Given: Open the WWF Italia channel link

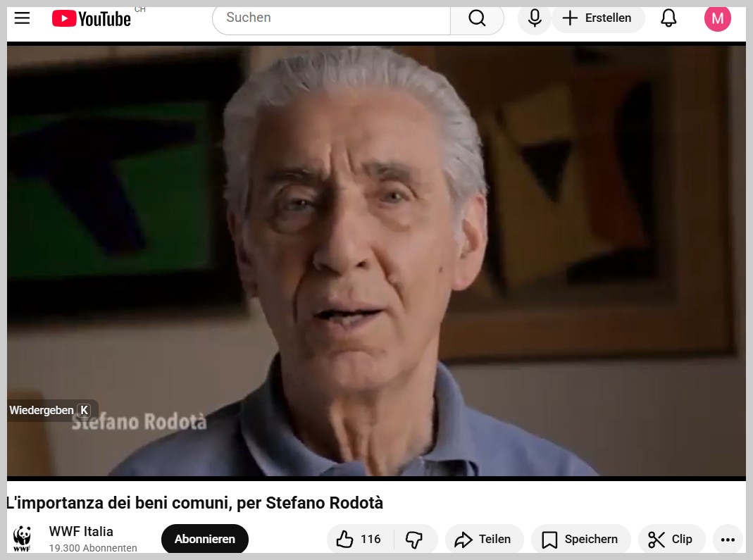Looking at the screenshot, I should pyautogui.click(x=81, y=531).
